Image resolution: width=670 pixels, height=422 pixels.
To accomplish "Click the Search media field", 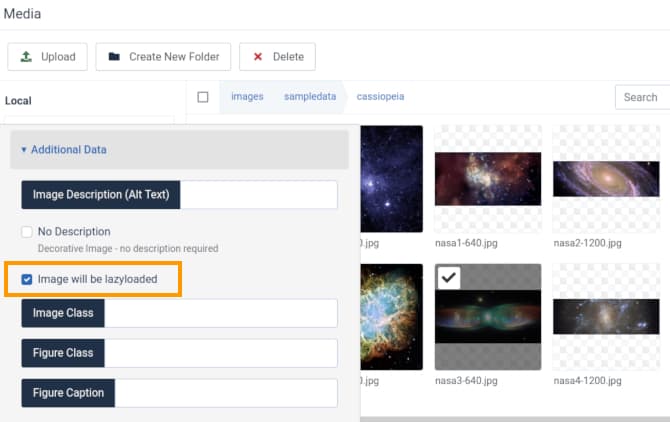I will 641,97.
